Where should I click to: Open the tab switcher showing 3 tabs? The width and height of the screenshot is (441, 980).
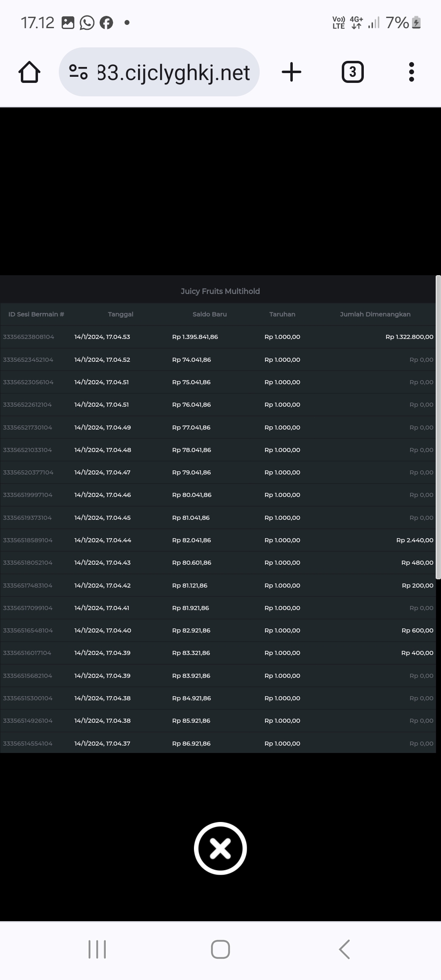point(352,72)
